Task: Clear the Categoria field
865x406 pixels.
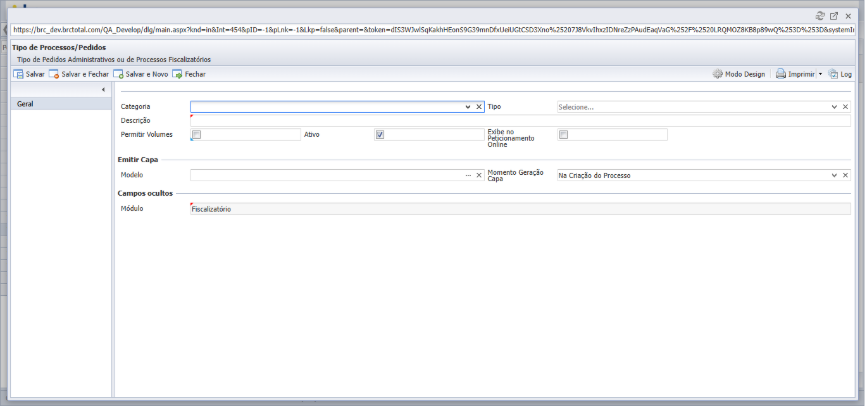Action: coord(479,107)
